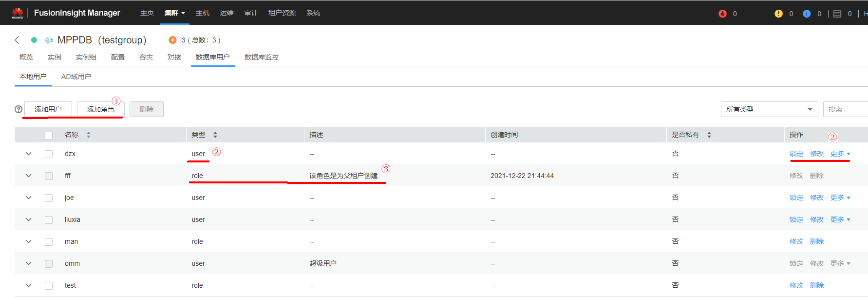Switch to 实例组 tab
Image resolution: width=868 pixels, height=298 pixels.
click(x=86, y=57)
